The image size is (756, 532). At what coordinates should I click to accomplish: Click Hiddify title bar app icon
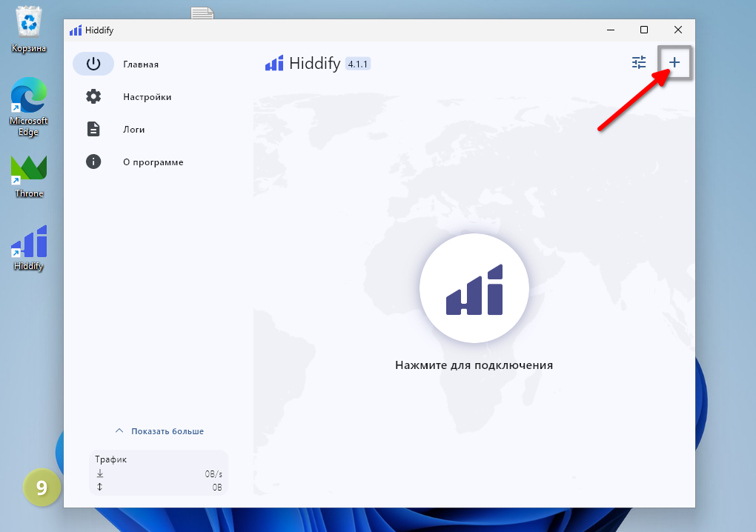pos(76,30)
